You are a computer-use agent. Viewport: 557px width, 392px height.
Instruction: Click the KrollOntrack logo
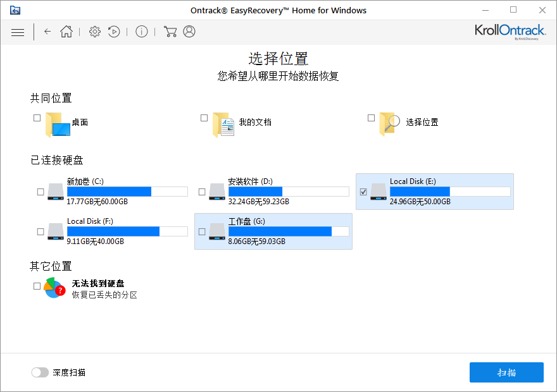(x=510, y=31)
